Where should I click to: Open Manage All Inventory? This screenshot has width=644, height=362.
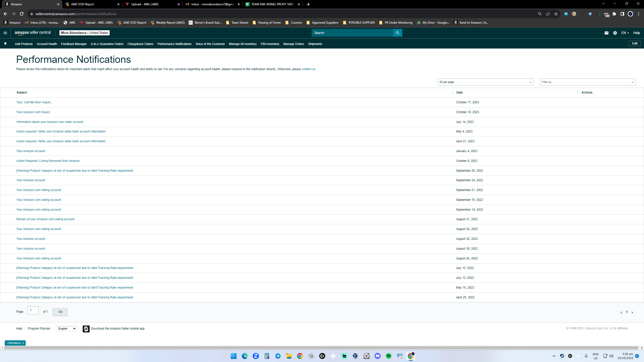click(x=243, y=44)
